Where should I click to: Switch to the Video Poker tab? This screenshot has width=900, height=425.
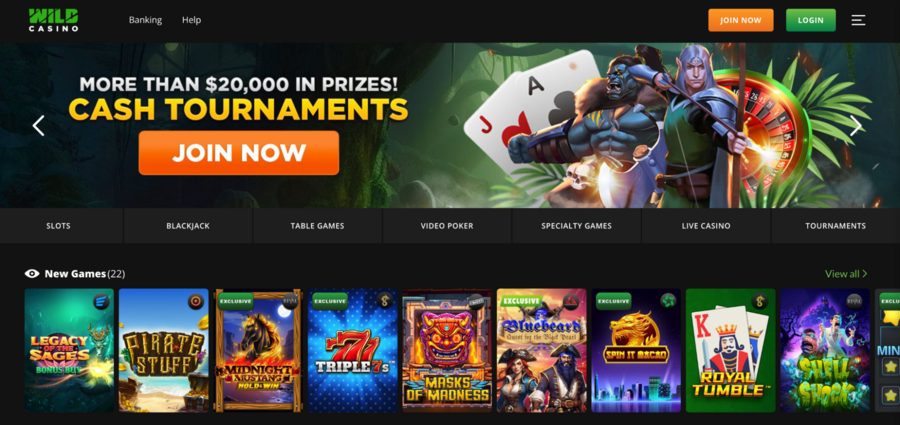(x=447, y=226)
